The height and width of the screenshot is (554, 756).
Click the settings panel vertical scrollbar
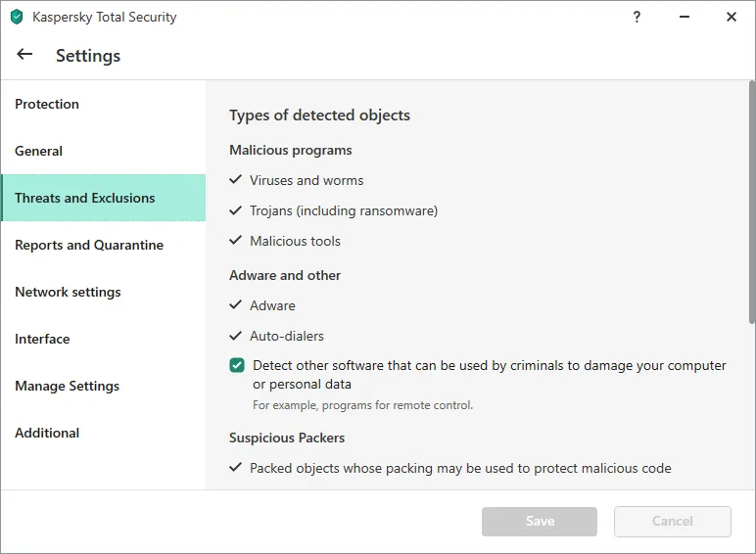click(752, 203)
